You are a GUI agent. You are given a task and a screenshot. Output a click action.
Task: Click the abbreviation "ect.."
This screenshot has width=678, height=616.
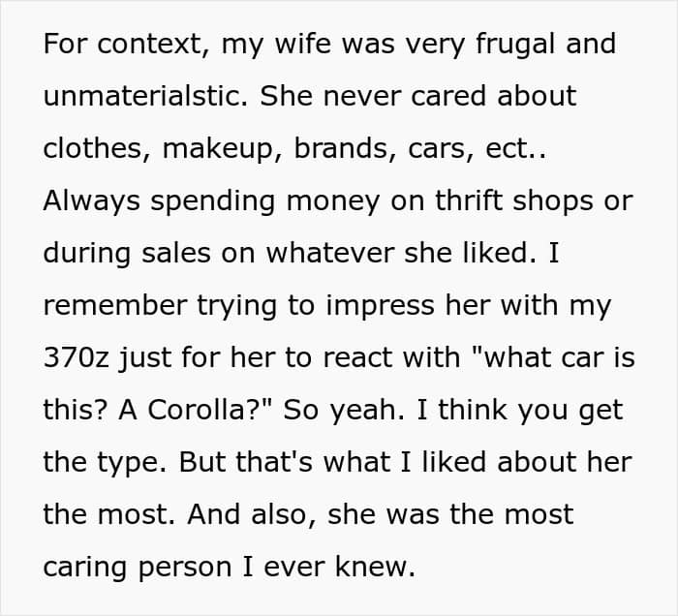(x=515, y=149)
